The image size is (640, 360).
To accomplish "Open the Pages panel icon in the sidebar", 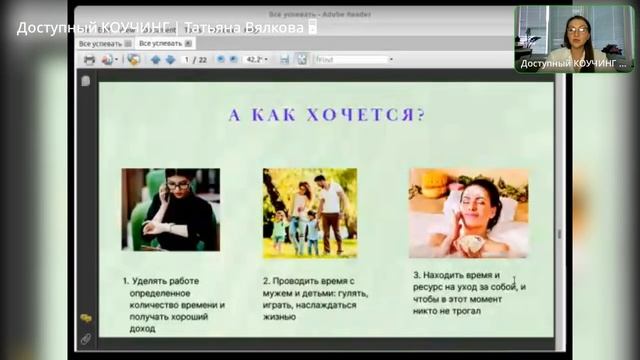I will tap(85, 81).
